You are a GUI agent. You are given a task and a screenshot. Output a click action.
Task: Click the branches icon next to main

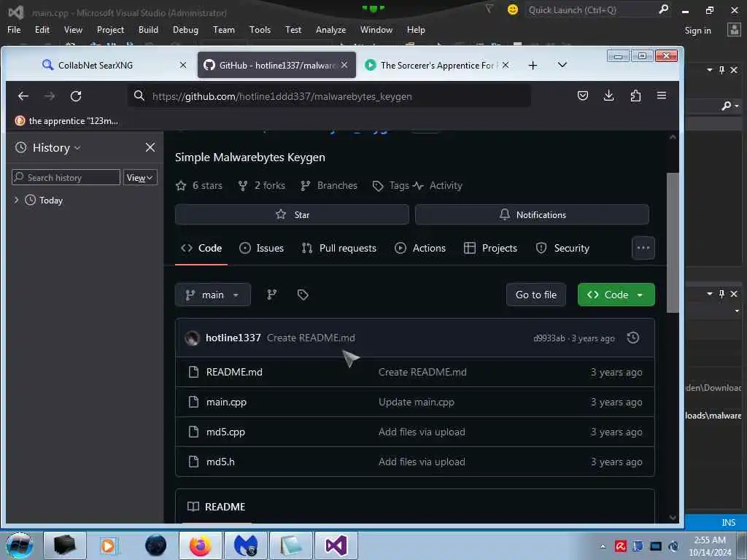pos(271,295)
